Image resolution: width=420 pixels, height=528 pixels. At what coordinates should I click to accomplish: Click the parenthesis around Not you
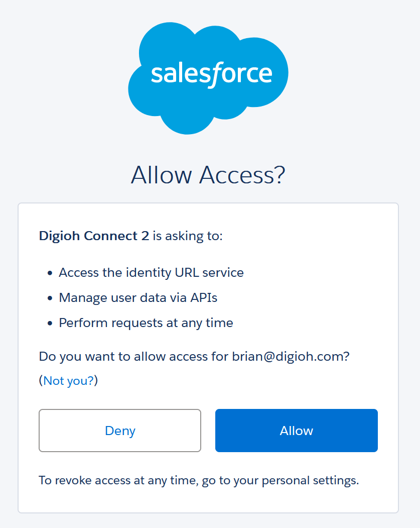click(41, 381)
